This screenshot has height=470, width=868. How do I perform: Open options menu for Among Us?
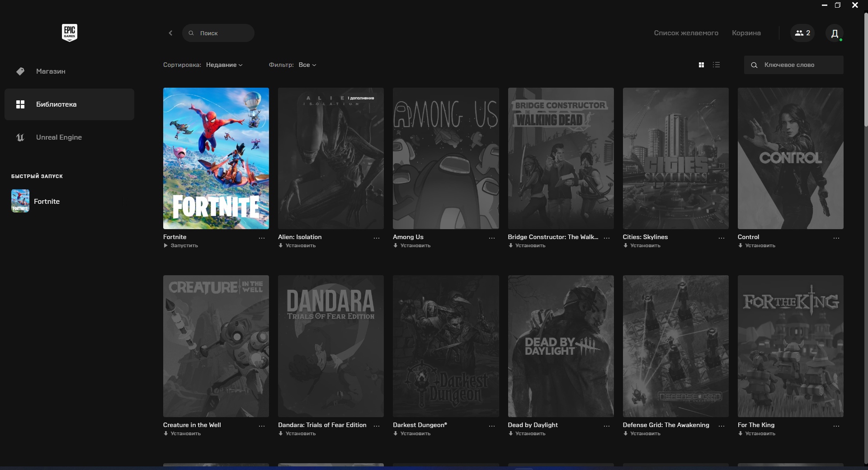[492, 238]
